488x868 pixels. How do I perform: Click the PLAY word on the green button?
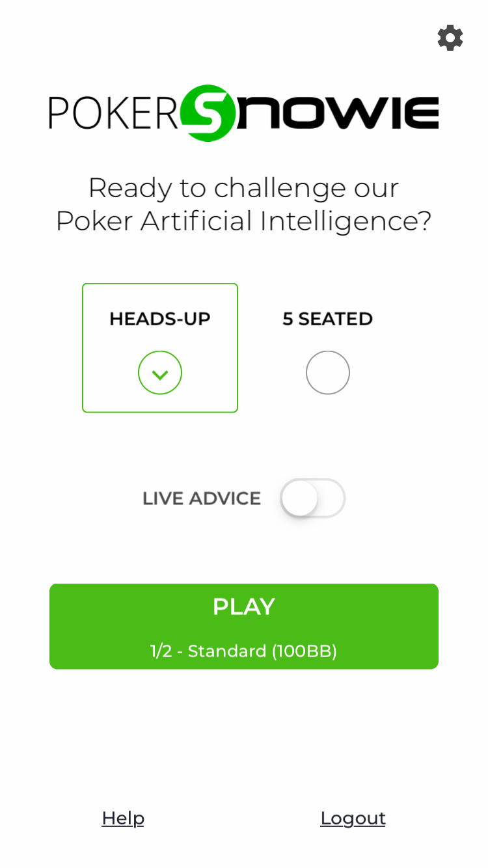[x=244, y=606]
